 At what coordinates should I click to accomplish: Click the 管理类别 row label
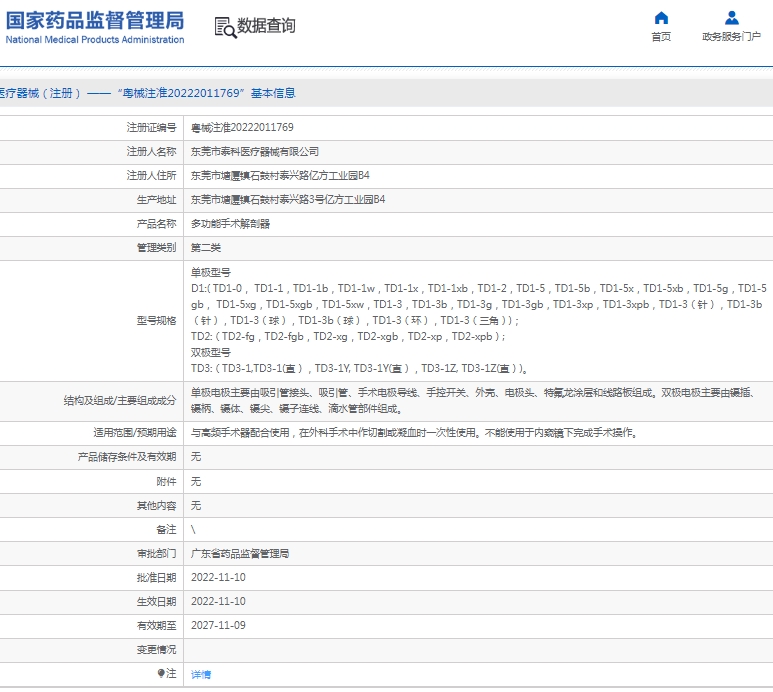(x=156, y=248)
